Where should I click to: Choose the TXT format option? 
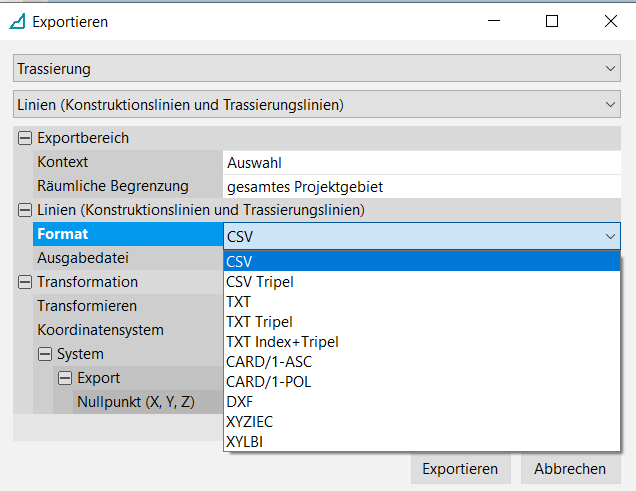coord(239,302)
